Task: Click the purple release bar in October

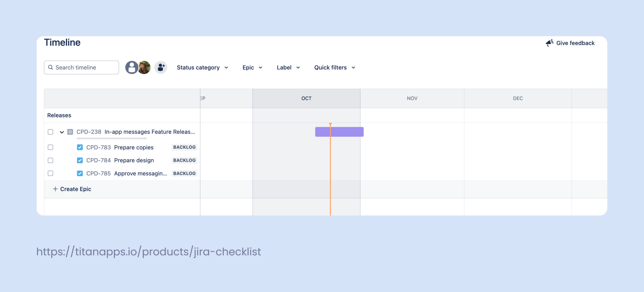Action: (x=339, y=132)
